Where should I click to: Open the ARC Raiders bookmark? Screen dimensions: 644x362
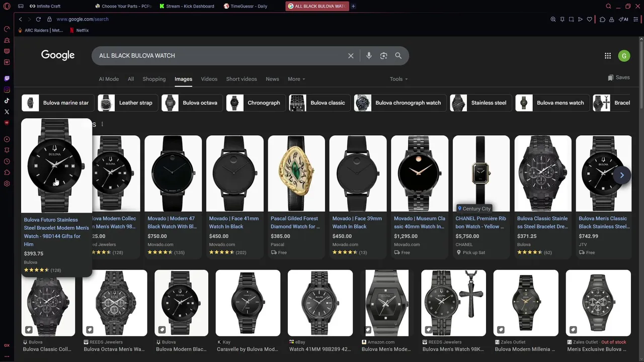[x=41, y=30]
